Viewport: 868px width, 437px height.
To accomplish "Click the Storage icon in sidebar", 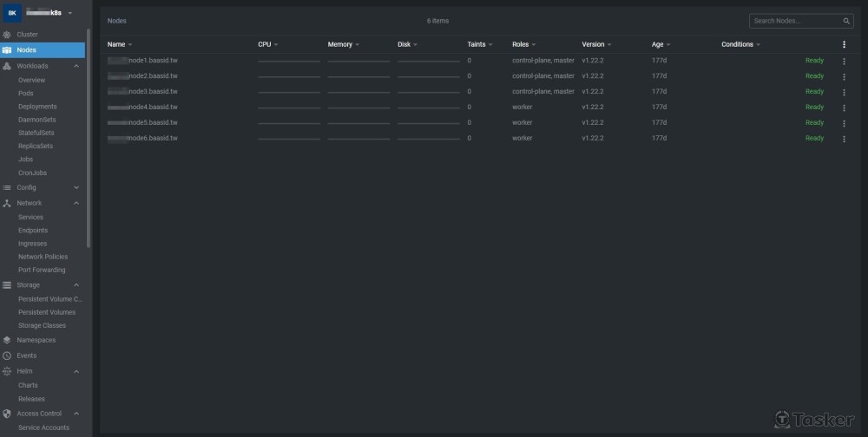I will (x=8, y=285).
